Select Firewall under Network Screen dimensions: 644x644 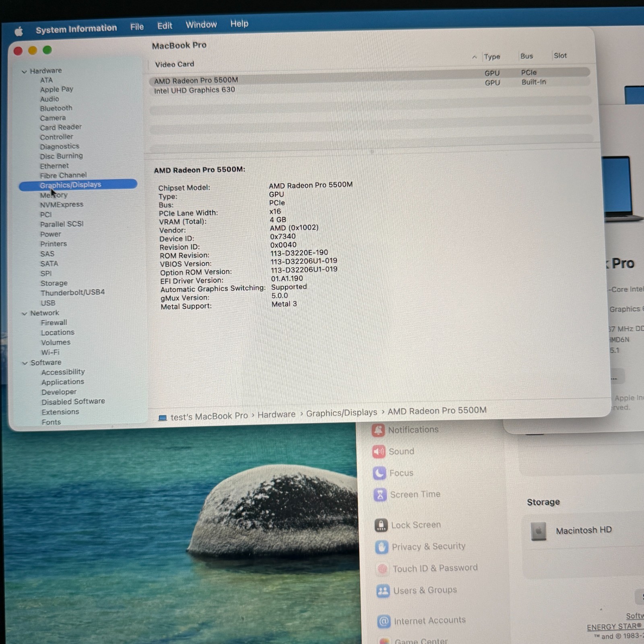[x=54, y=323]
